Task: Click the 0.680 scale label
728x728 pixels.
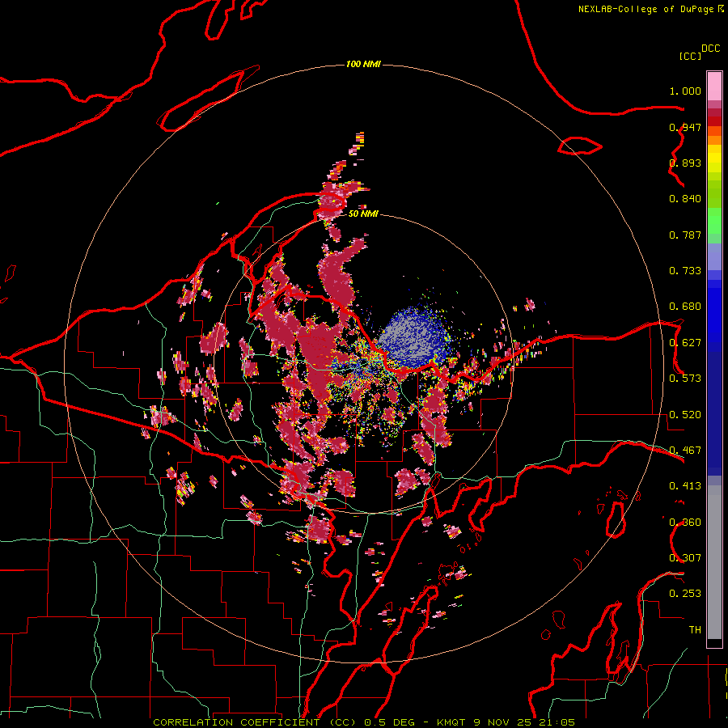Action: 685,307
